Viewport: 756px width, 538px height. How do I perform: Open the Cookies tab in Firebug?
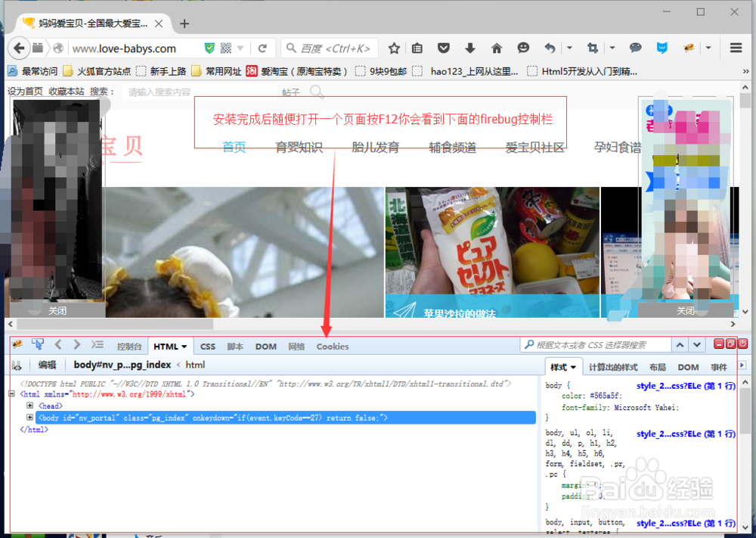point(332,347)
